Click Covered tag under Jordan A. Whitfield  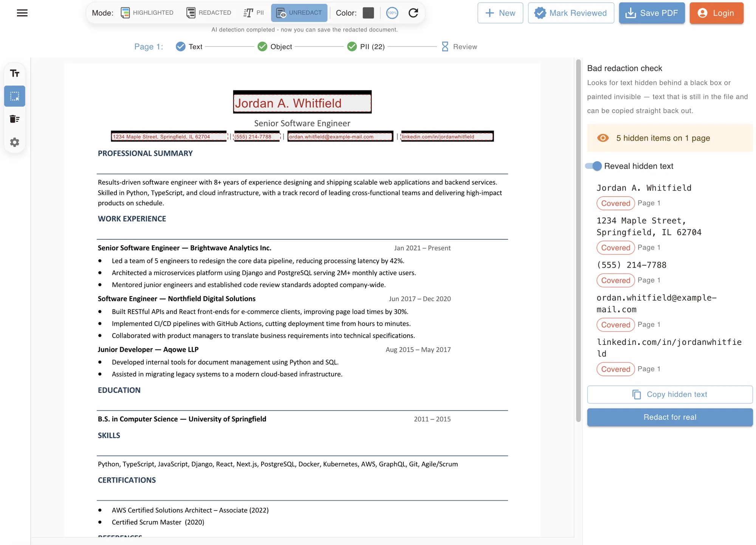(615, 203)
